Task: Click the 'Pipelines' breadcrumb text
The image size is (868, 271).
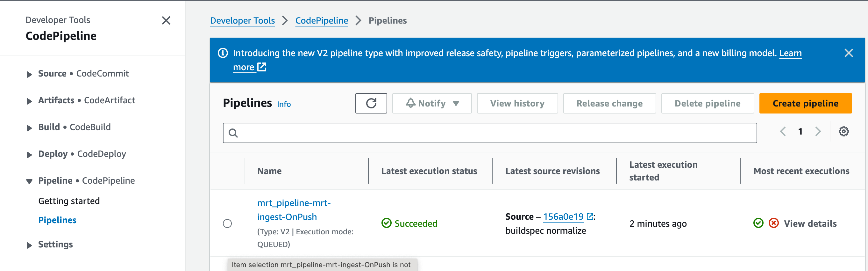Action: click(388, 21)
